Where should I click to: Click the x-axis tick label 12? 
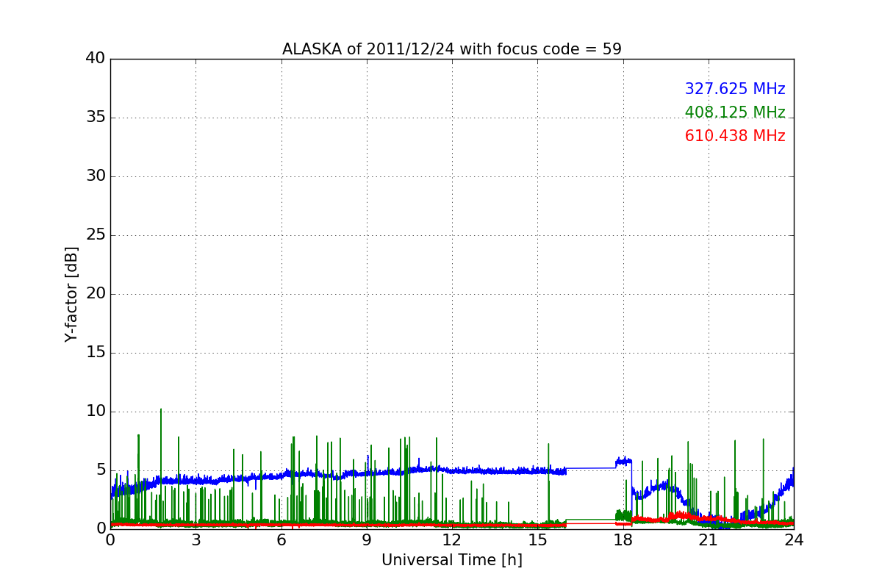[452, 539]
